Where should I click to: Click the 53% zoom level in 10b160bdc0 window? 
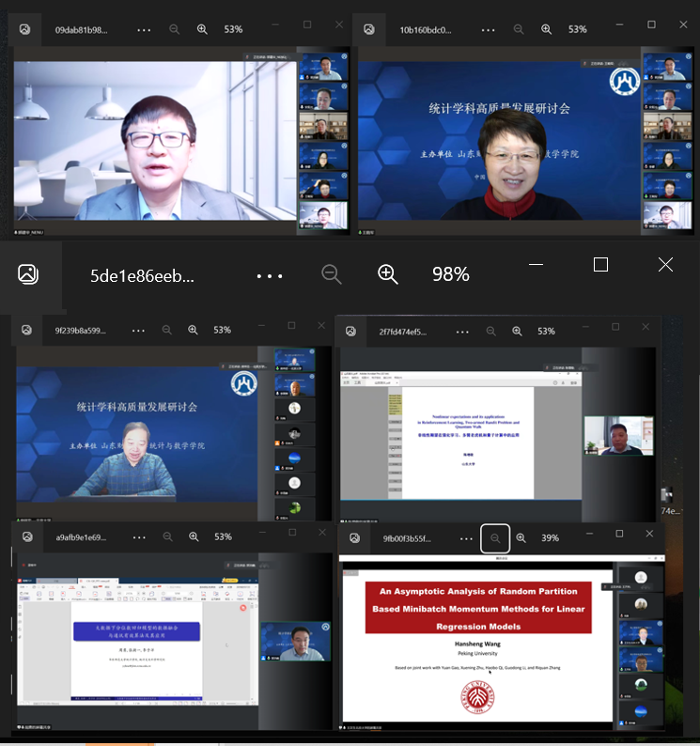point(577,29)
